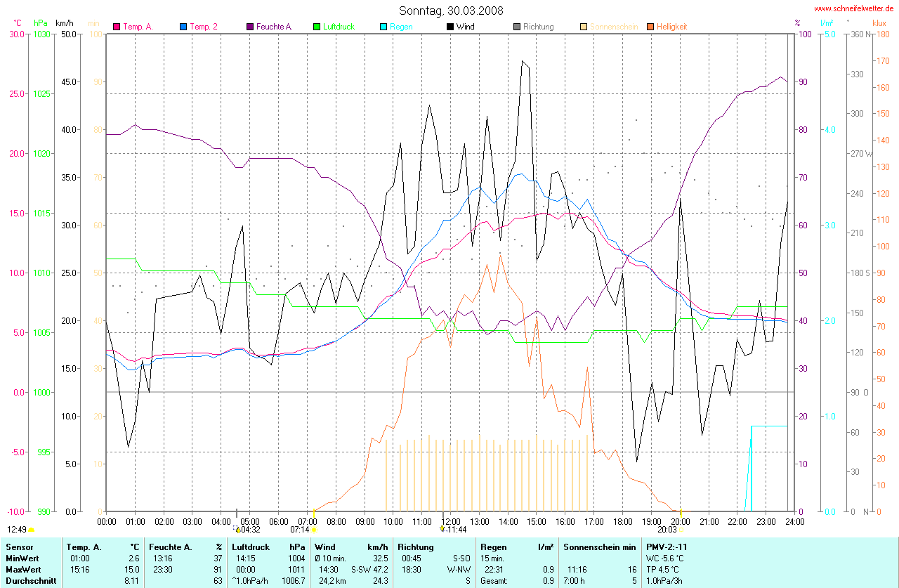Click the minimum pressure value 1004
Image resolution: width=899 pixels, height=588 pixels.
[x=296, y=558]
